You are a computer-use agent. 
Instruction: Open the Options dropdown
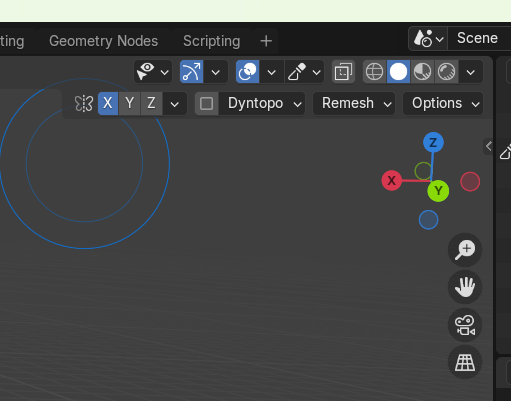tap(443, 103)
